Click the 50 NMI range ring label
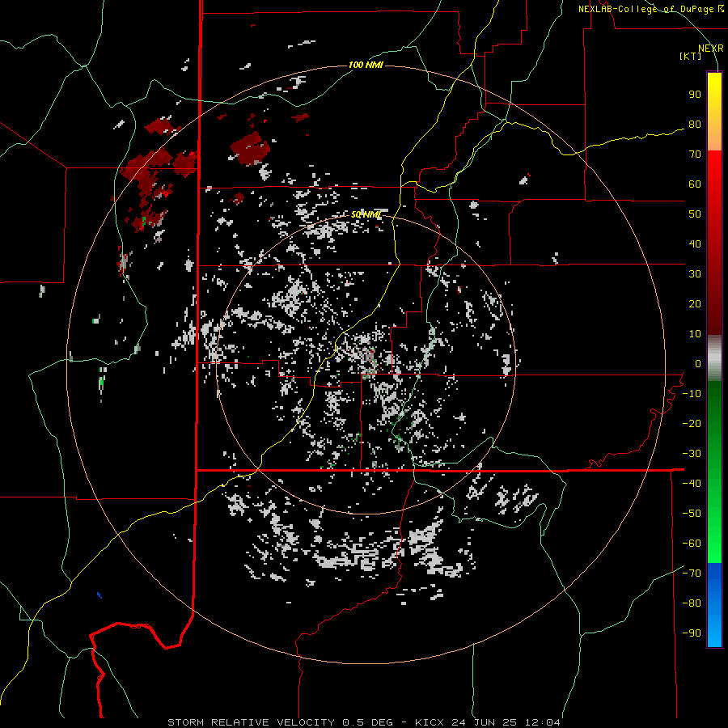The width and height of the screenshot is (728, 728). click(366, 214)
